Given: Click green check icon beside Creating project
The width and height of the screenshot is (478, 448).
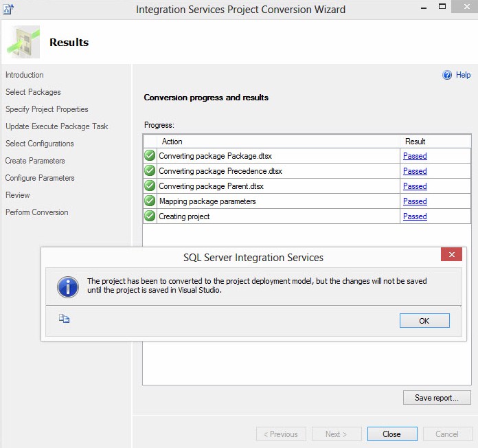Looking at the screenshot, I should (x=150, y=216).
